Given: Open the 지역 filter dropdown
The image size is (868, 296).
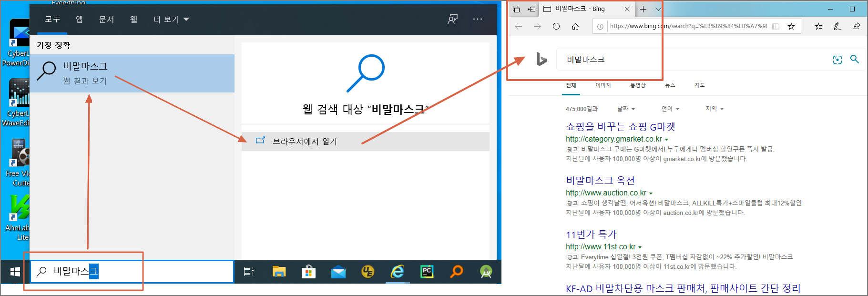Looking at the screenshot, I should [715, 109].
